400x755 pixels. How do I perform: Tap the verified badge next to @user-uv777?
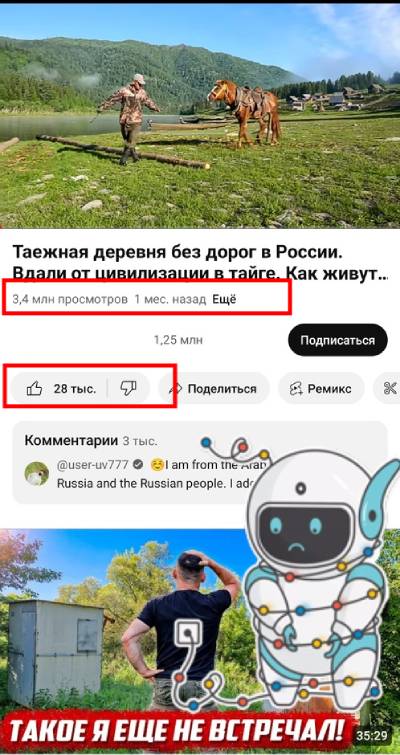(138, 465)
